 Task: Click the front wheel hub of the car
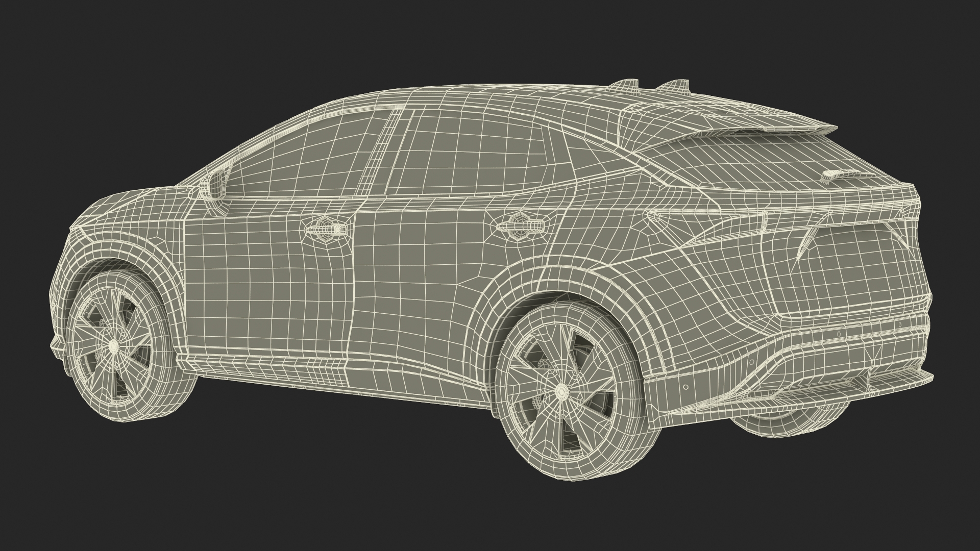113,346
